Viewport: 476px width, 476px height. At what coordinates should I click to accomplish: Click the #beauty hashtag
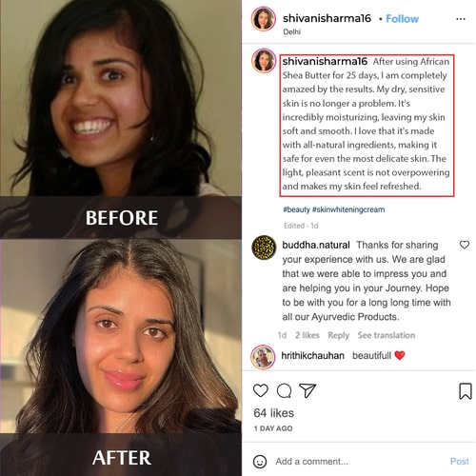(296, 209)
